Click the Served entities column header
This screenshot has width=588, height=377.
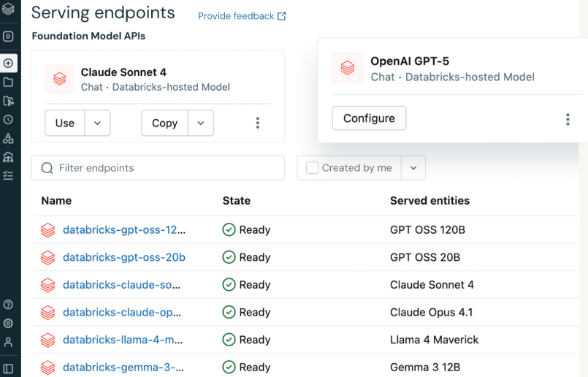(429, 201)
